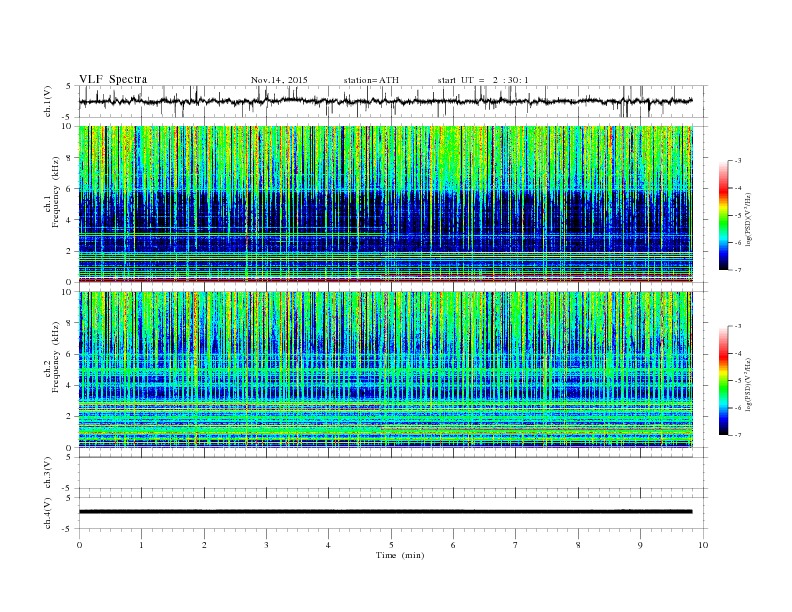Click the "-6" tick on ch.2 color bar
This screenshot has height=612, width=792.
pyautogui.click(x=738, y=408)
